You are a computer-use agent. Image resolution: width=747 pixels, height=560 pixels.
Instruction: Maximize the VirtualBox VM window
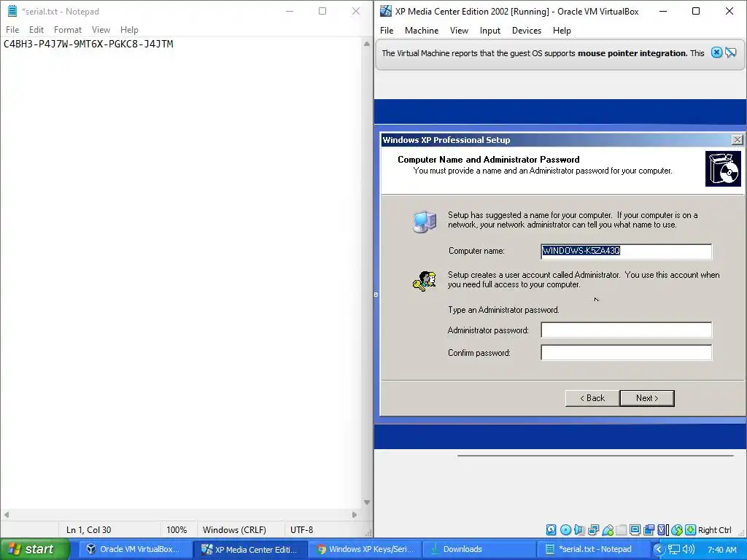click(696, 11)
